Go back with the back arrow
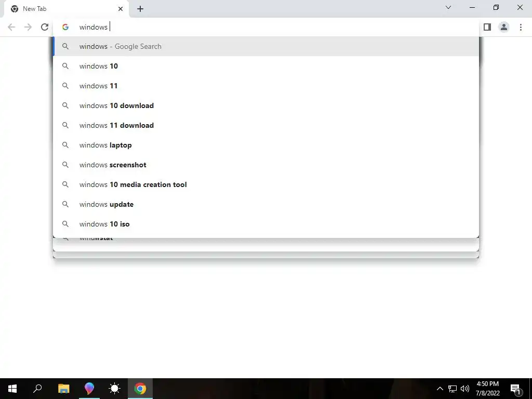The image size is (532, 399). (11, 27)
